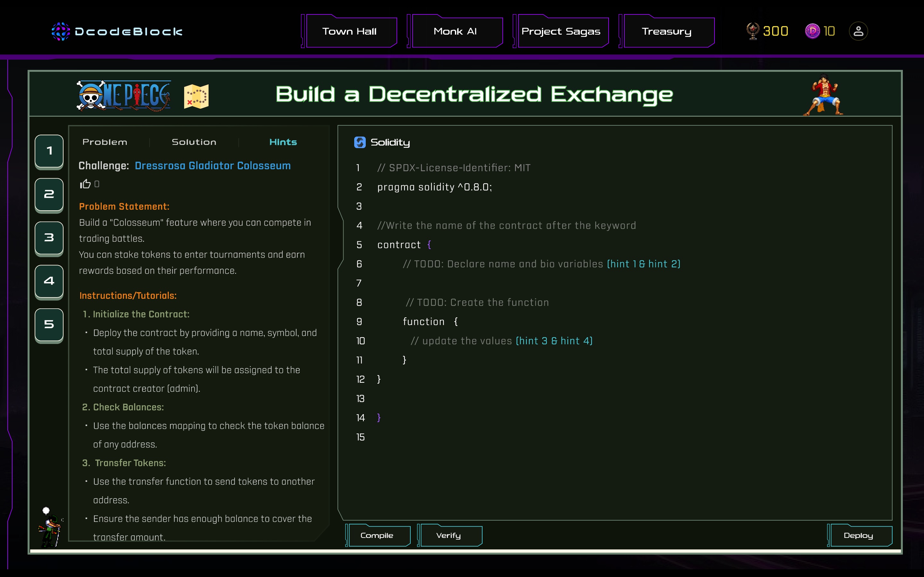Click the purple D coin icon

coord(812,31)
